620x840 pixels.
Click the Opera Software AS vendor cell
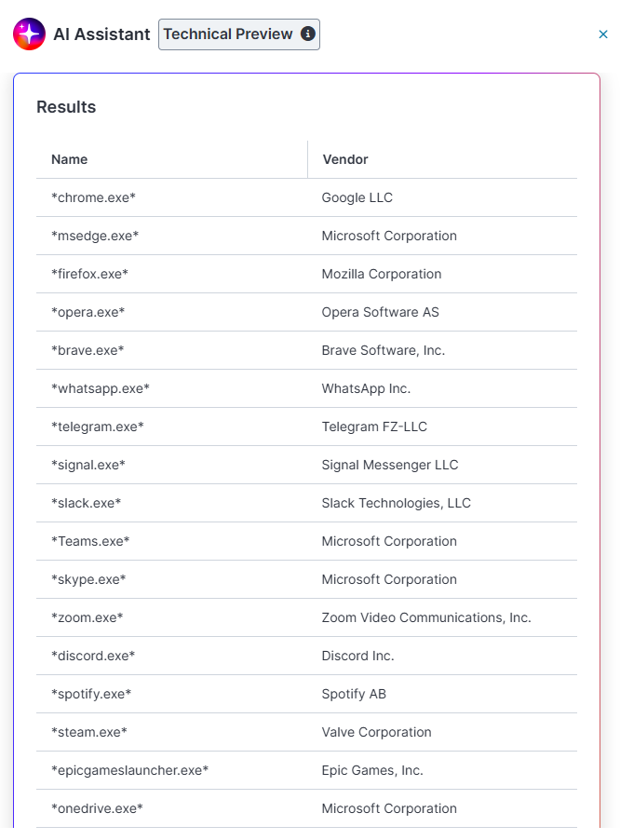click(380, 312)
